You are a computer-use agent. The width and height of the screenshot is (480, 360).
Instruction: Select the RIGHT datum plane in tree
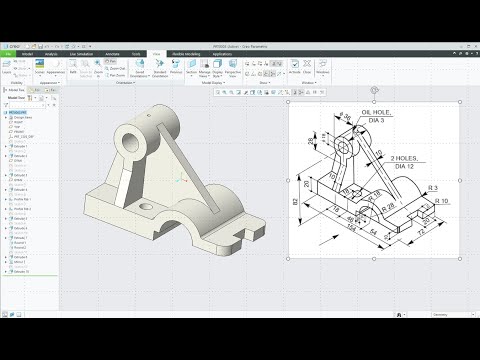(16, 122)
